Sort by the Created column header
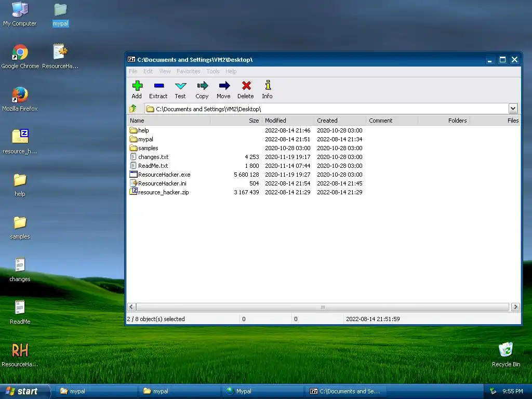532x399 pixels. [x=340, y=121]
